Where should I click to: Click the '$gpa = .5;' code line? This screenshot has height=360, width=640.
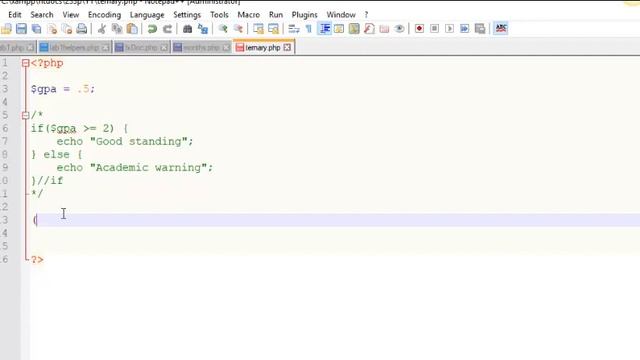tap(63, 89)
